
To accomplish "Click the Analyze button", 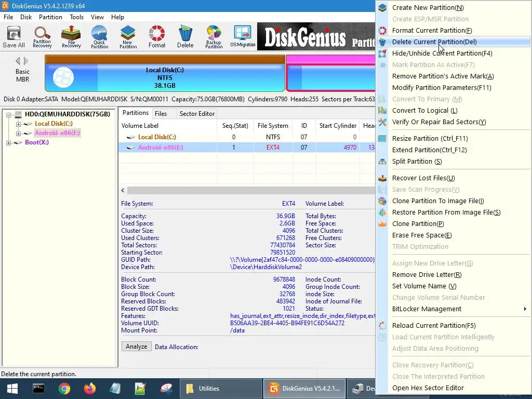I will point(137,347).
